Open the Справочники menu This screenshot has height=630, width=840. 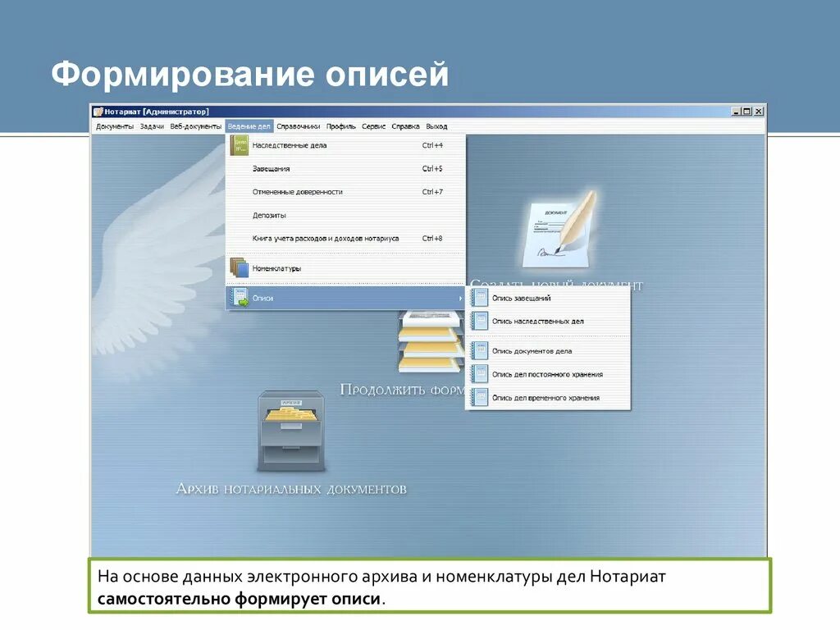pyautogui.click(x=298, y=126)
